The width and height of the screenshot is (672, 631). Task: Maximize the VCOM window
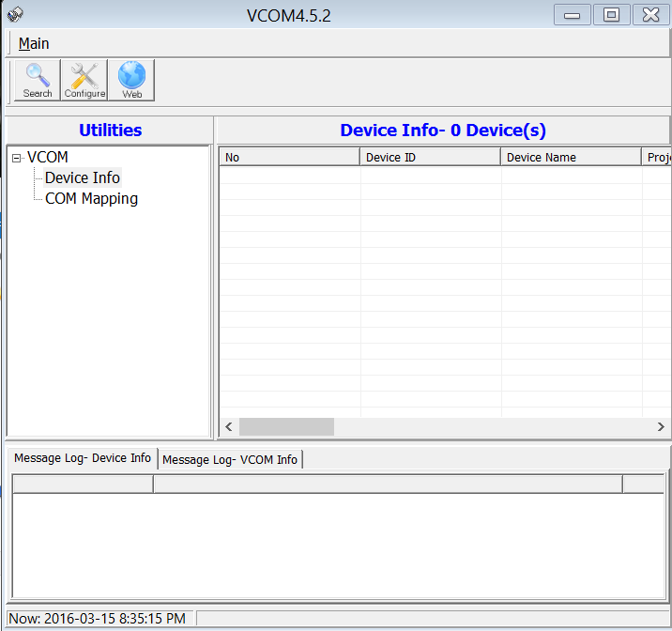pos(611,14)
